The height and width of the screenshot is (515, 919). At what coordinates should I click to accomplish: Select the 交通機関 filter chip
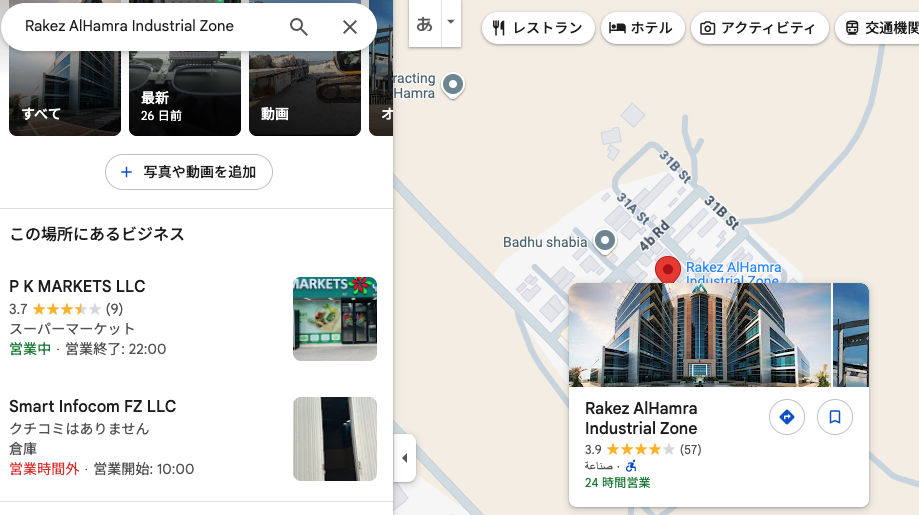tap(877, 28)
